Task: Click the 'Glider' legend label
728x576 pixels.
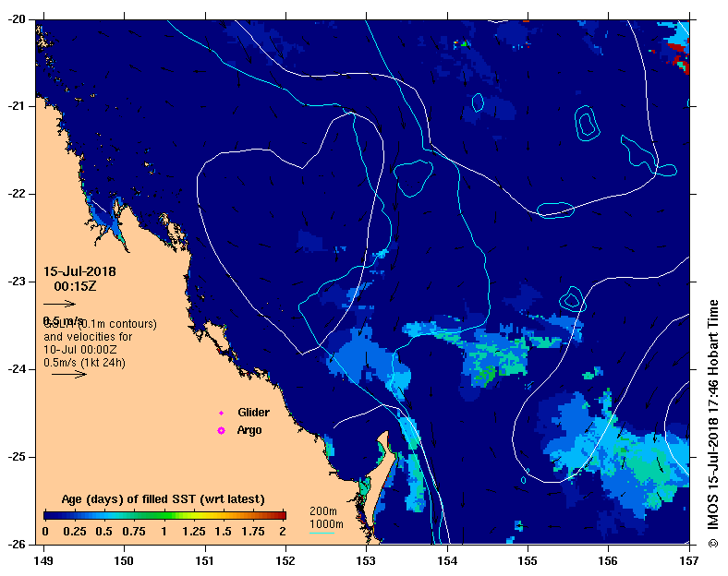Action: pyautogui.click(x=253, y=413)
